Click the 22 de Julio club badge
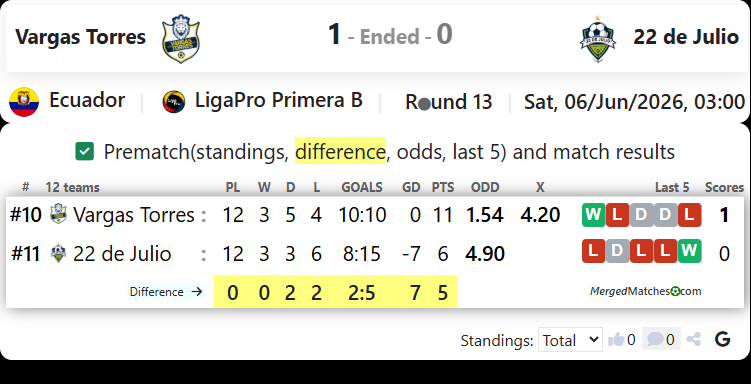Screen dimensions: 751x384 point(597,39)
